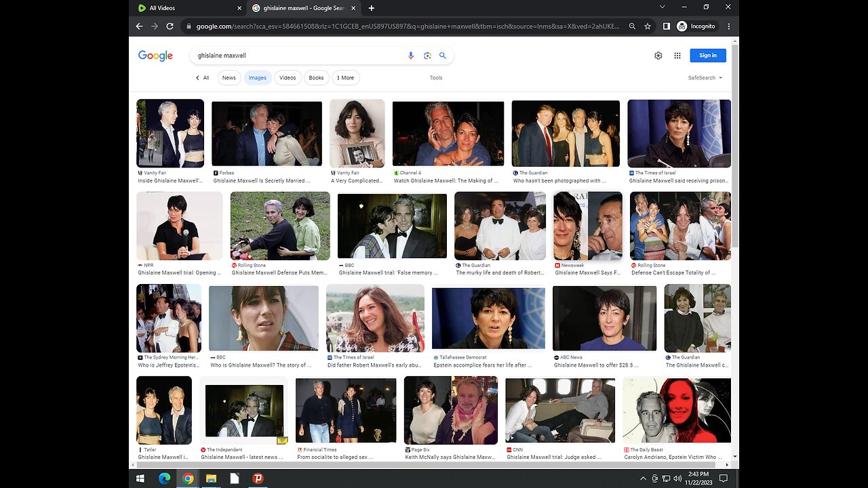Open Google Lens image search icon
The height and width of the screenshot is (488, 868).
click(427, 56)
